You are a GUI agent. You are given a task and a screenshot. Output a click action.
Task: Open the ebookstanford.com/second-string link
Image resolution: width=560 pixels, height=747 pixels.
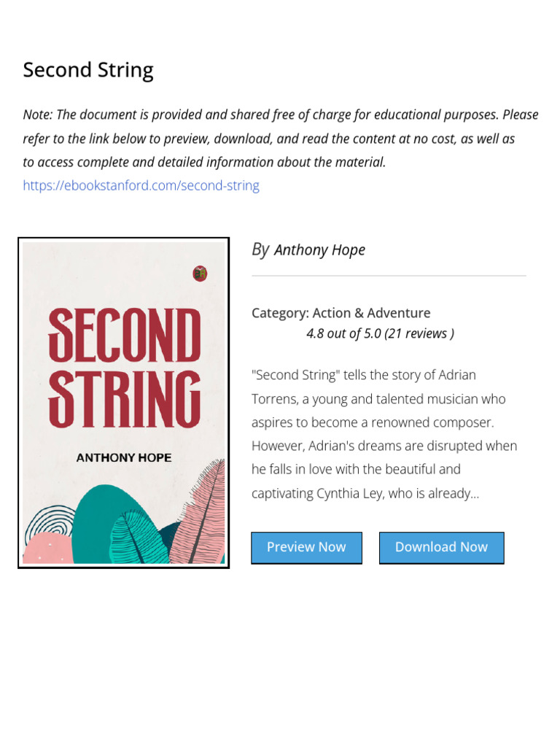click(x=141, y=185)
